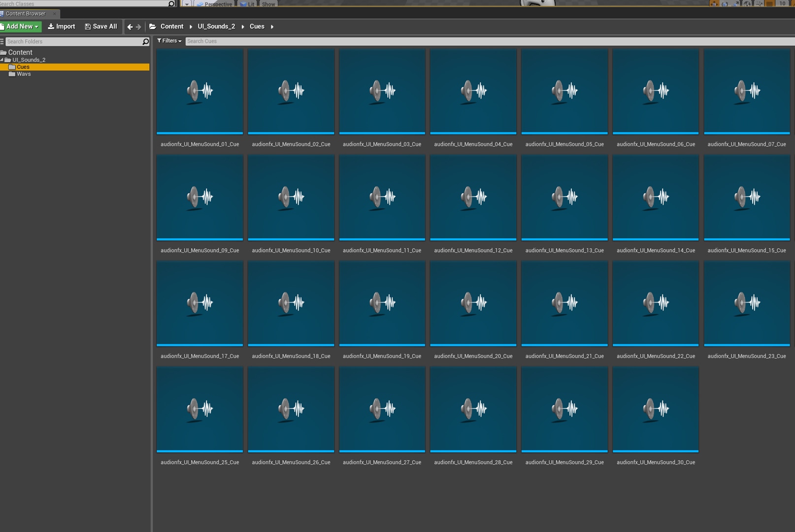Change the grid snap value of 10
The height and width of the screenshot is (532, 795).
(783, 3)
